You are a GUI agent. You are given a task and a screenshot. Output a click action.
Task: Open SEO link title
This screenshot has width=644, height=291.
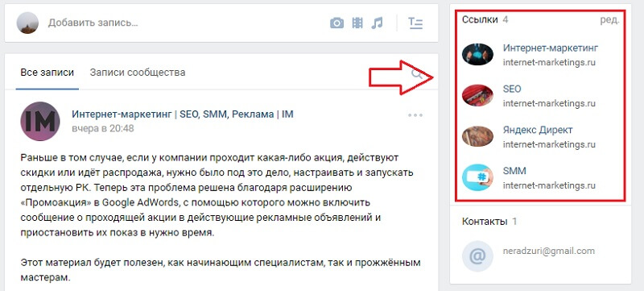click(512, 89)
